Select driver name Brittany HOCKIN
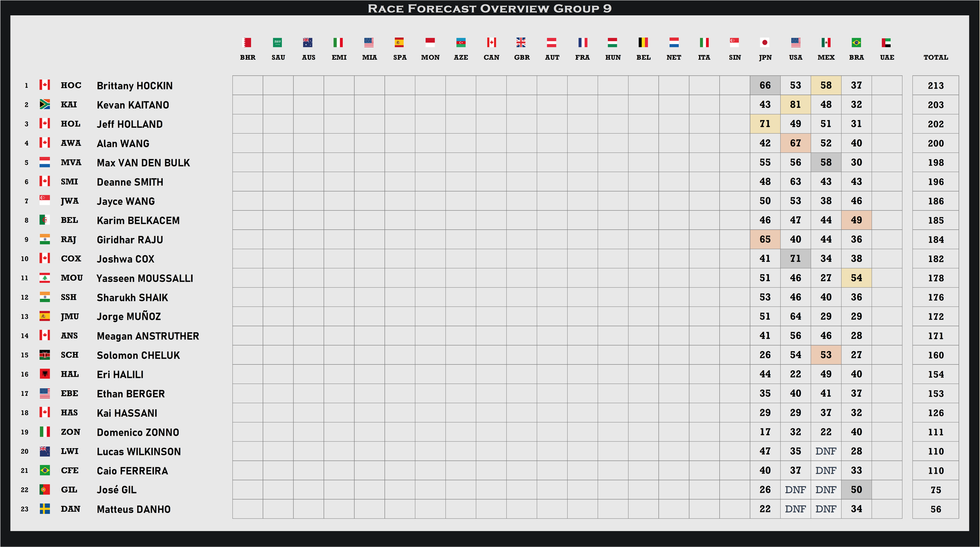Screen dimensions: 980x547 click(135, 86)
